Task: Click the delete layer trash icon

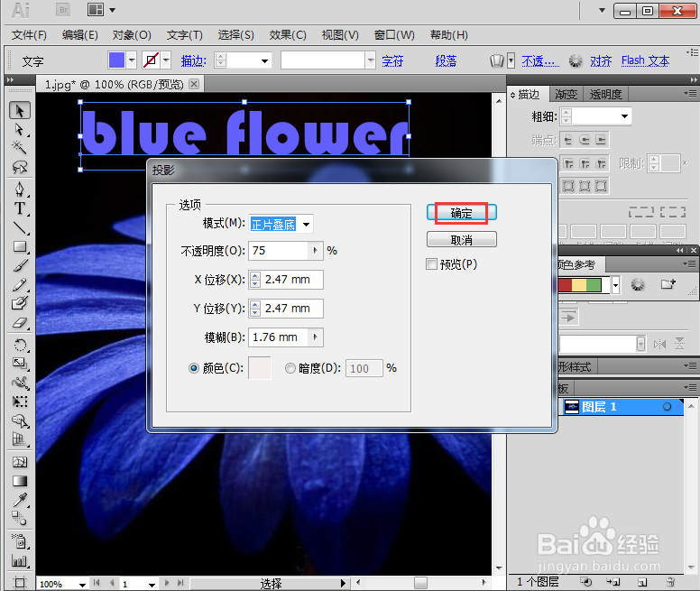Action: (670, 582)
